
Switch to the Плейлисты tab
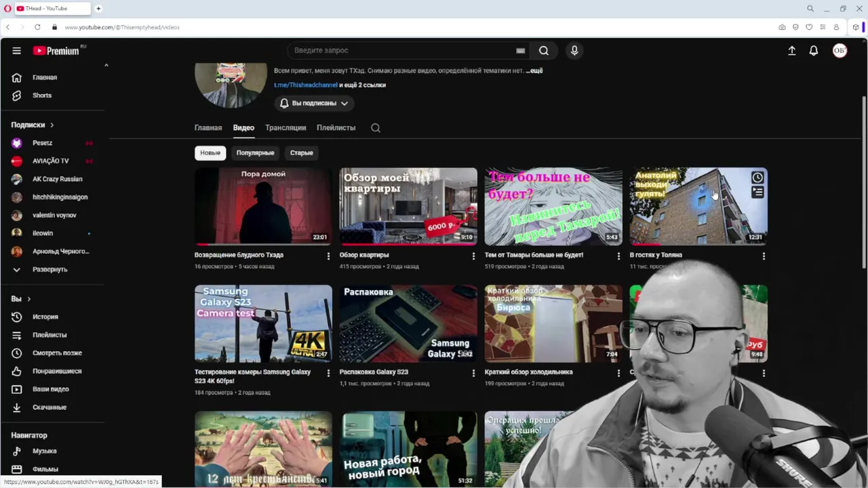[336, 127]
